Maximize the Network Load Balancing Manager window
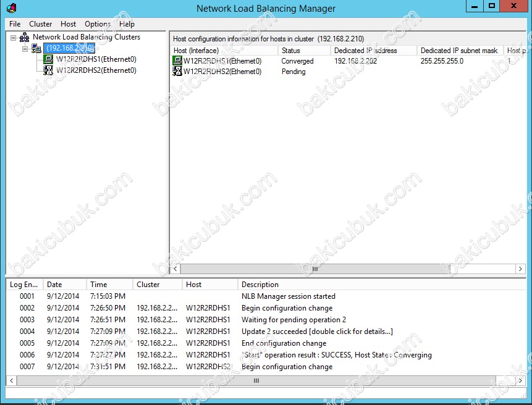Image resolution: width=532 pixels, height=405 pixels. point(492,6)
